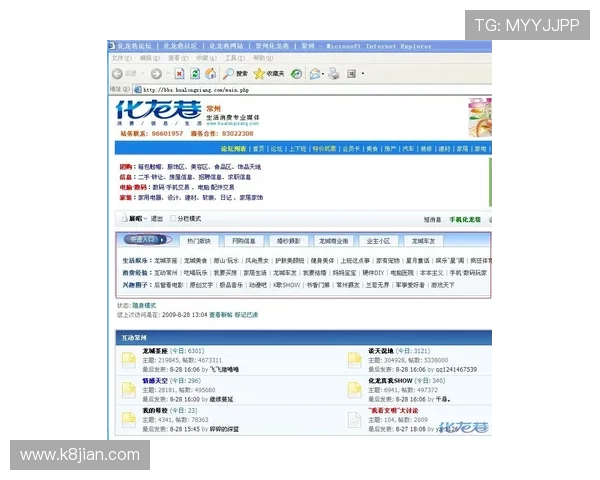Viewport: 600px width, 480px height.
Task: Expand the Mail button dropdown arrow
Action: pyautogui.click(x=323, y=73)
